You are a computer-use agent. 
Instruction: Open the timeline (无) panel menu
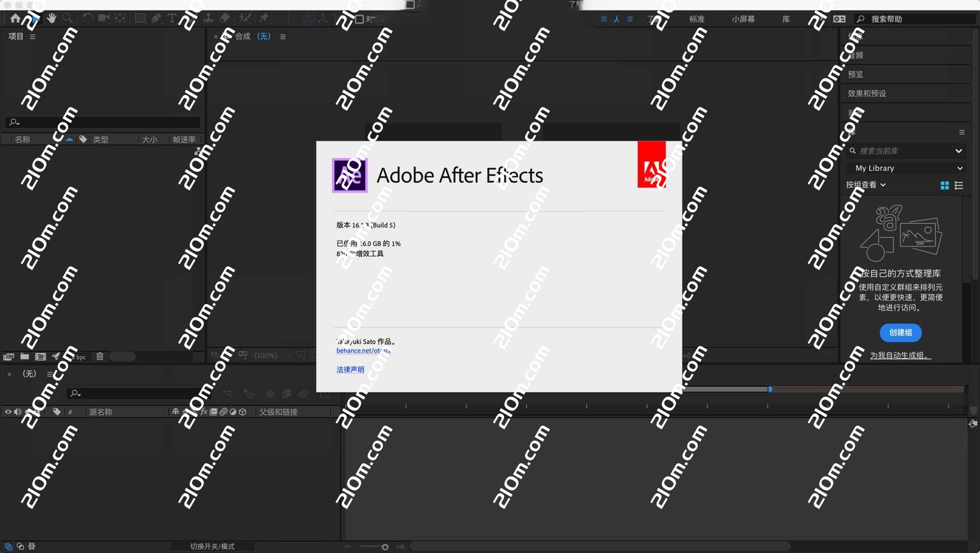click(50, 374)
